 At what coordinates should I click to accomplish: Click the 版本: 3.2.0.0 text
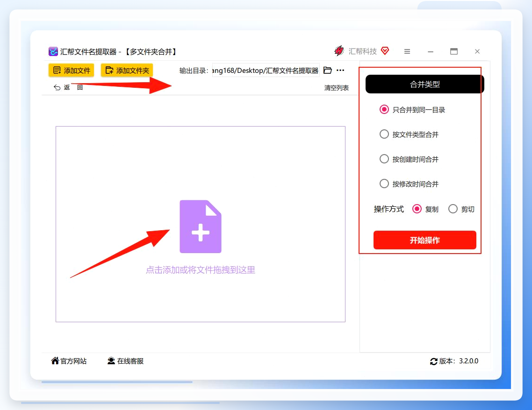click(459, 361)
